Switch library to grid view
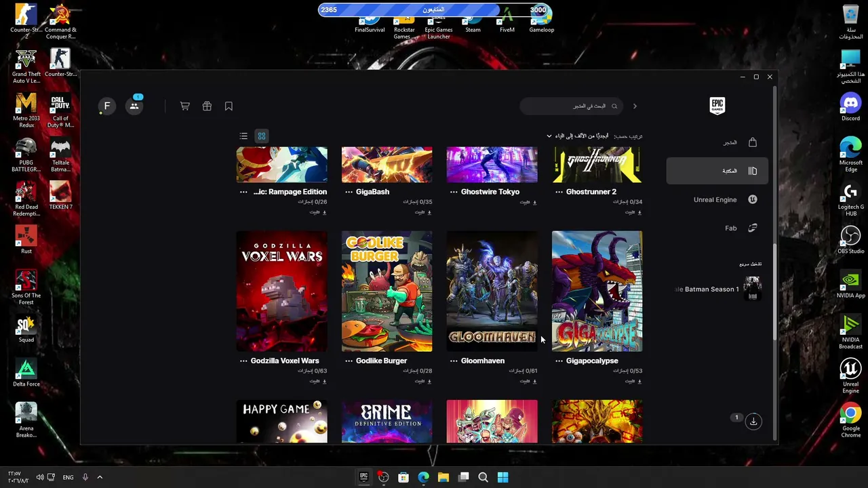 point(261,136)
